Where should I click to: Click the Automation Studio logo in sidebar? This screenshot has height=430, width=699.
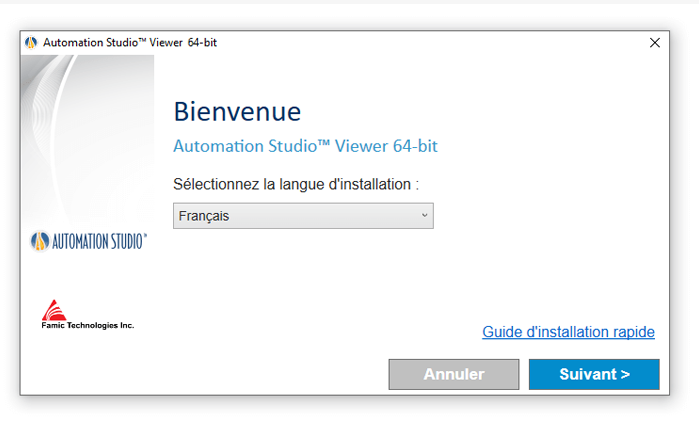click(x=88, y=241)
